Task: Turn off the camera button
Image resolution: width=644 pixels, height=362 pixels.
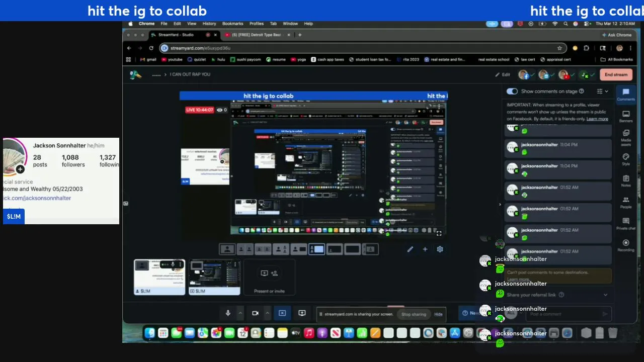Action: [255, 313]
